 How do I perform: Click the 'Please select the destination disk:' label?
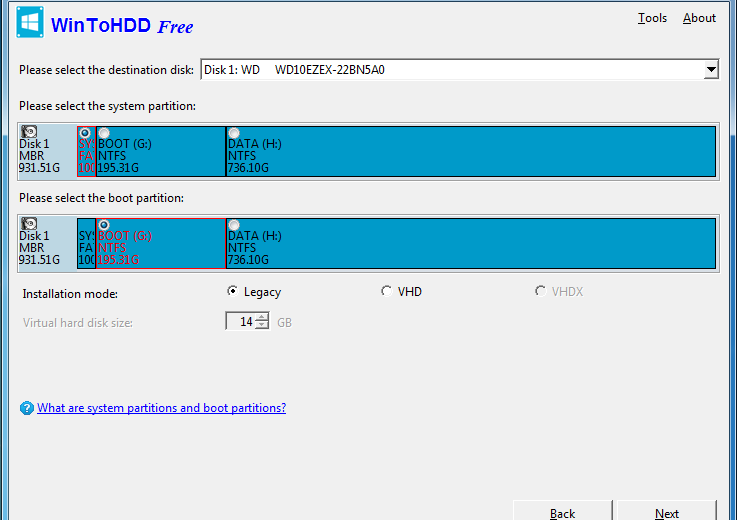click(106, 70)
